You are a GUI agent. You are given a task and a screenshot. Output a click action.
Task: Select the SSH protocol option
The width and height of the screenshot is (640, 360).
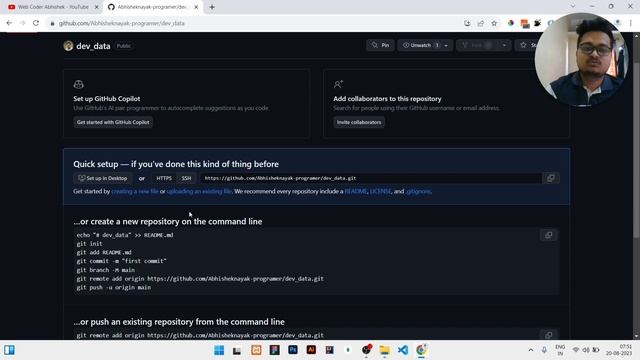tap(186, 178)
